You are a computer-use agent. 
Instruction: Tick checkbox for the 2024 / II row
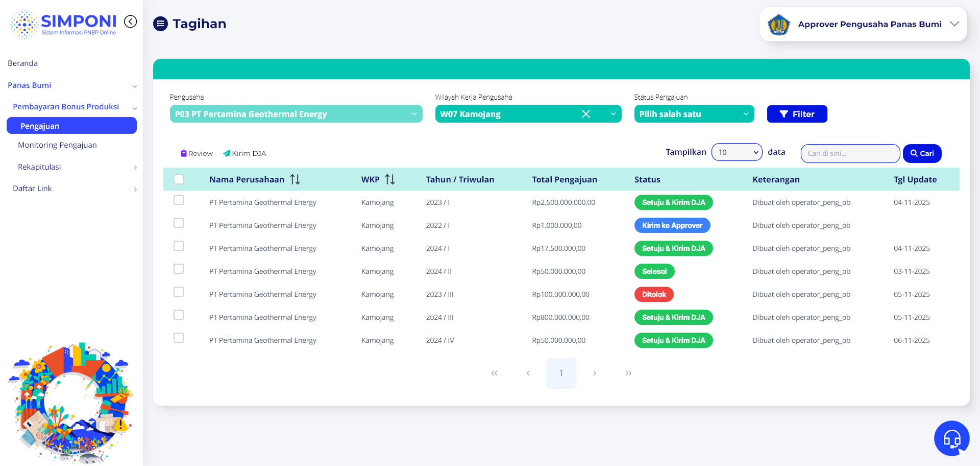point(179,269)
